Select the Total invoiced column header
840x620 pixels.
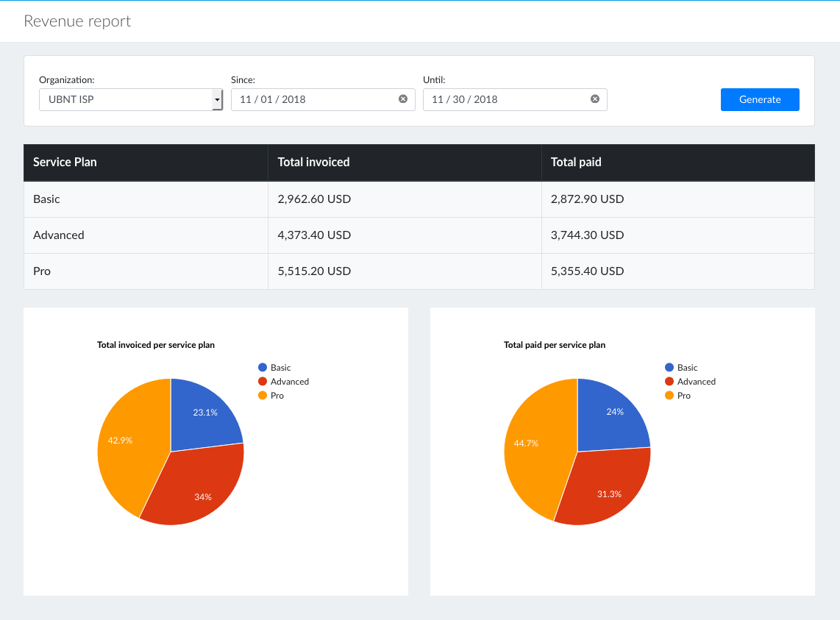pyautogui.click(x=313, y=162)
